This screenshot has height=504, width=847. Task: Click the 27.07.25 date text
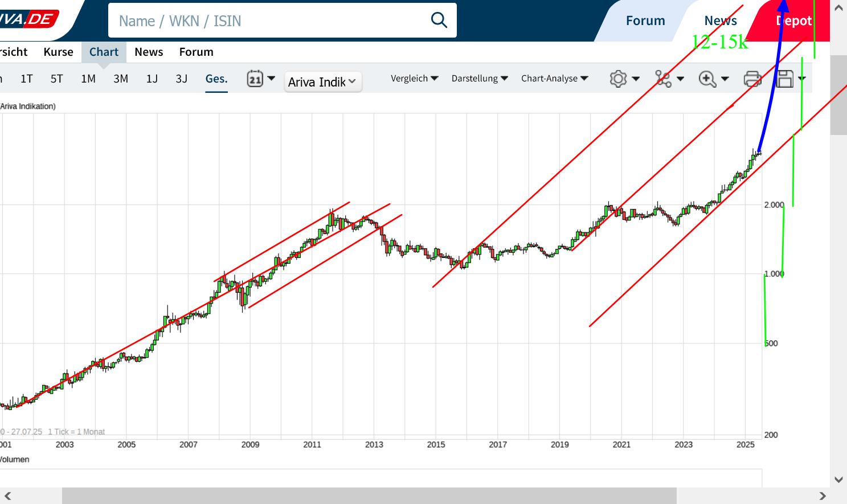tap(27, 432)
